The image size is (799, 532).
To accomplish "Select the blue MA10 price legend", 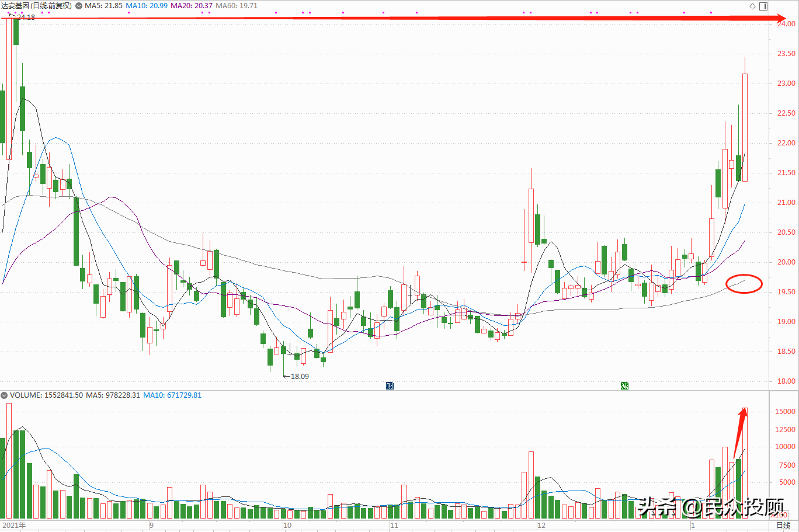I will [147, 6].
